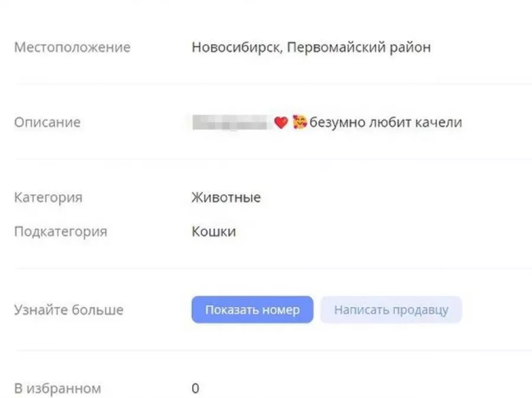This screenshot has height=398, width=532.
Task: Click the text безумно любит качели
Action: [x=385, y=123]
